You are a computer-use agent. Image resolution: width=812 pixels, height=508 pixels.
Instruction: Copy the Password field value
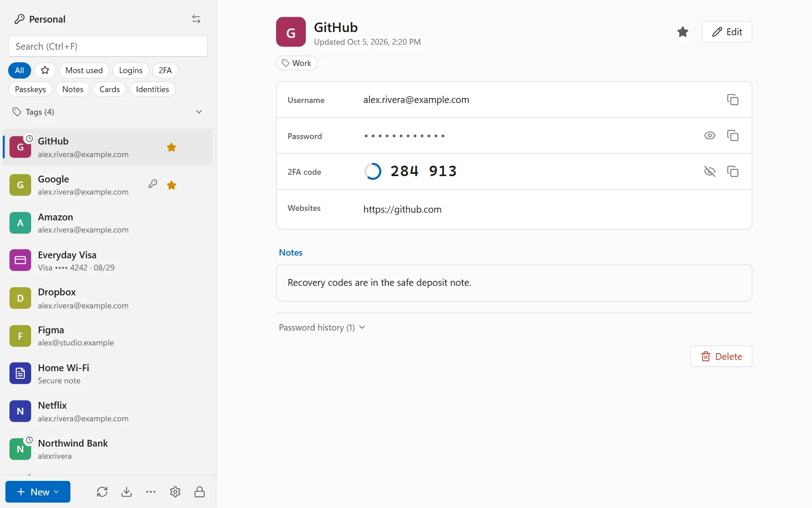tap(733, 135)
